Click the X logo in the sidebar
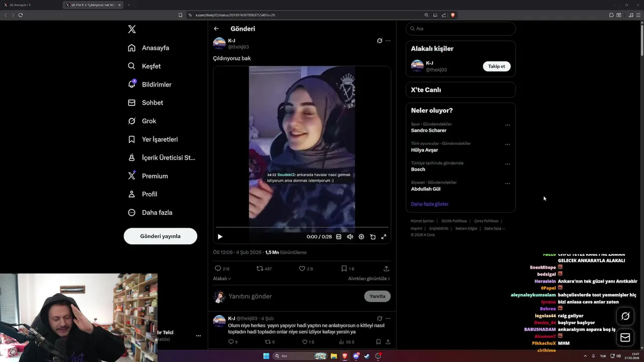The height and width of the screenshot is (362, 644). (132, 29)
